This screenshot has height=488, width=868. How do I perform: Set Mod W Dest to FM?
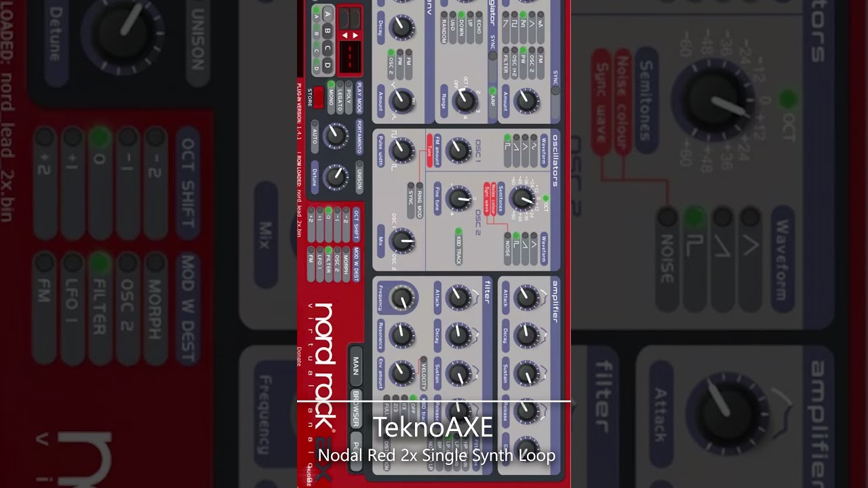pos(311,265)
